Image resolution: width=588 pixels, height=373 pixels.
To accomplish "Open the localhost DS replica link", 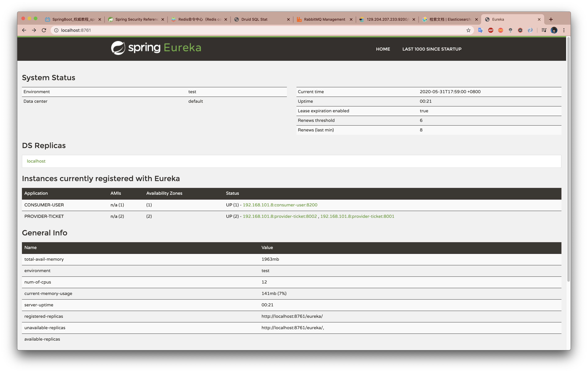I will pyautogui.click(x=36, y=161).
